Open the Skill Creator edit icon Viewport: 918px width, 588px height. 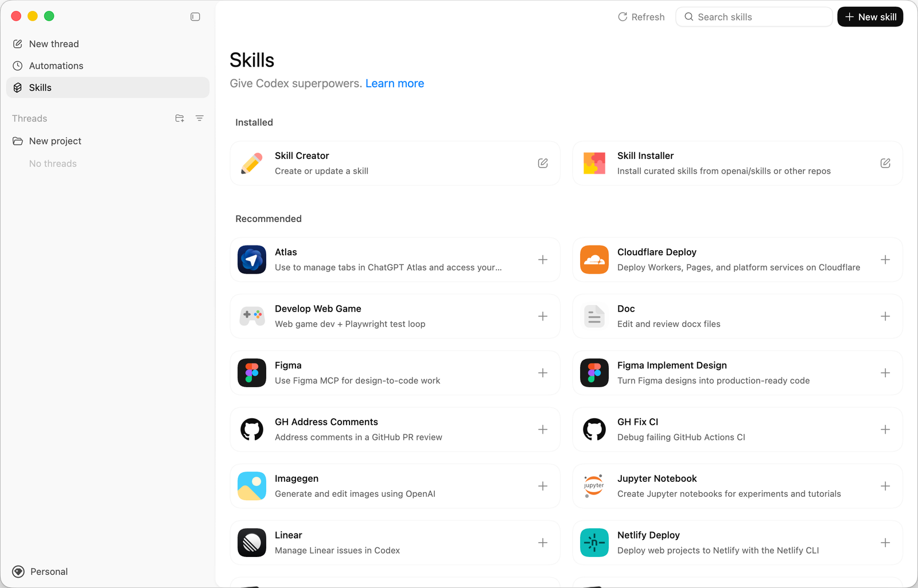click(543, 163)
